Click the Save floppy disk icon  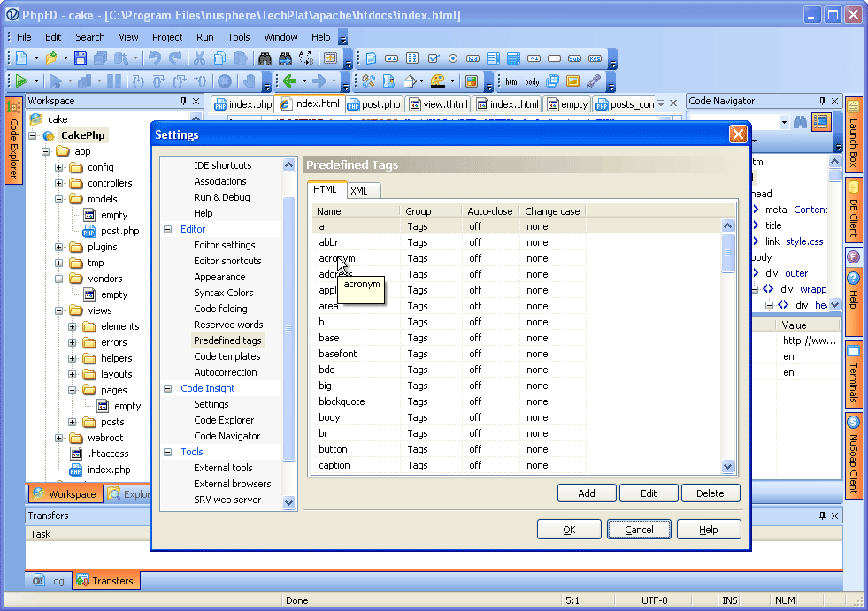(81, 57)
